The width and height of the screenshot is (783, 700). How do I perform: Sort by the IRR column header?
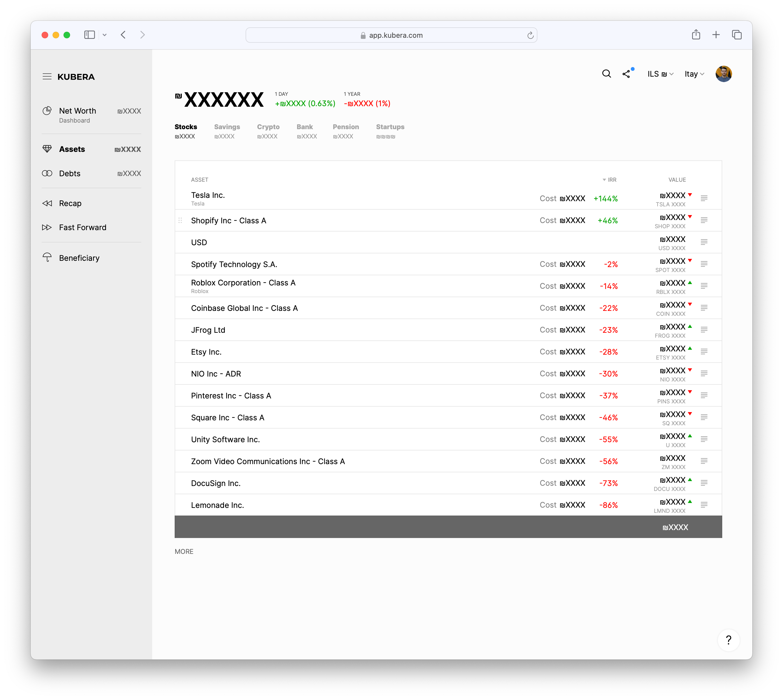pyautogui.click(x=609, y=180)
